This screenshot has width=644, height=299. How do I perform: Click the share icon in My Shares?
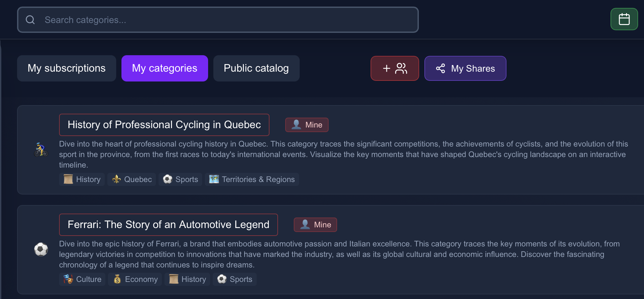click(440, 68)
